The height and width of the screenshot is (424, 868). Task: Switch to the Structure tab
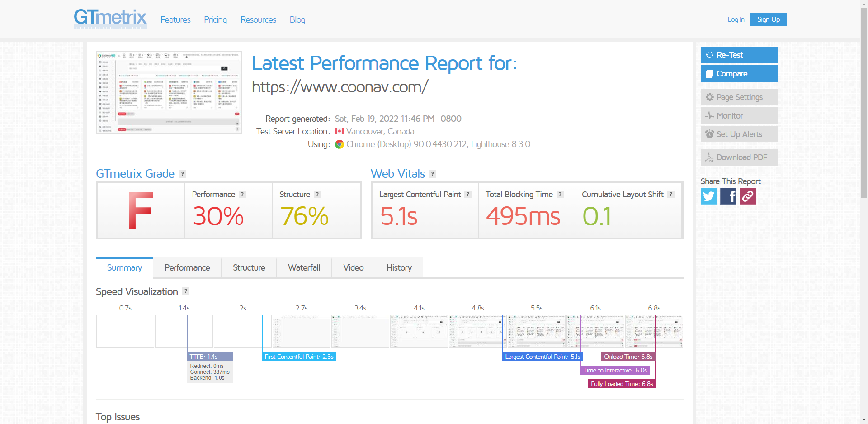click(249, 267)
